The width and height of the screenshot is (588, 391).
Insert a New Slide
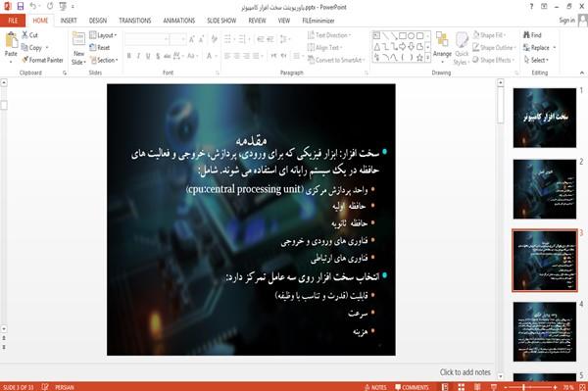(x=78, y=49)
